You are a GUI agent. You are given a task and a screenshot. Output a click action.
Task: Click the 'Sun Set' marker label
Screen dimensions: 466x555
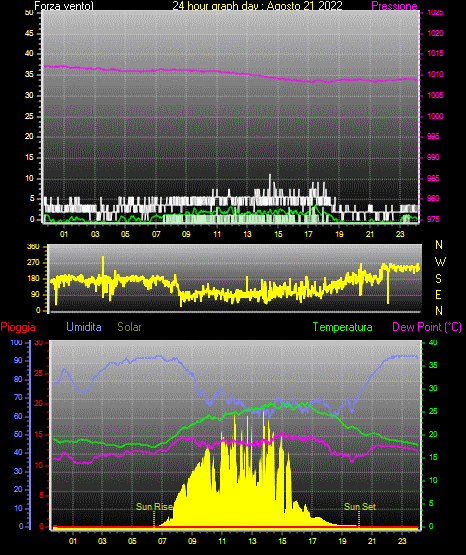point(360,507)
